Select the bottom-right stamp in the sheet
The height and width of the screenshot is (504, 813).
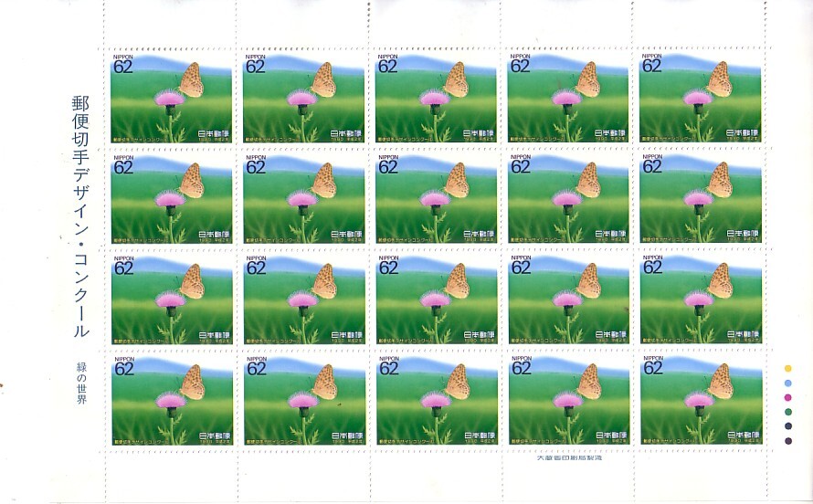tap(702, 400)
